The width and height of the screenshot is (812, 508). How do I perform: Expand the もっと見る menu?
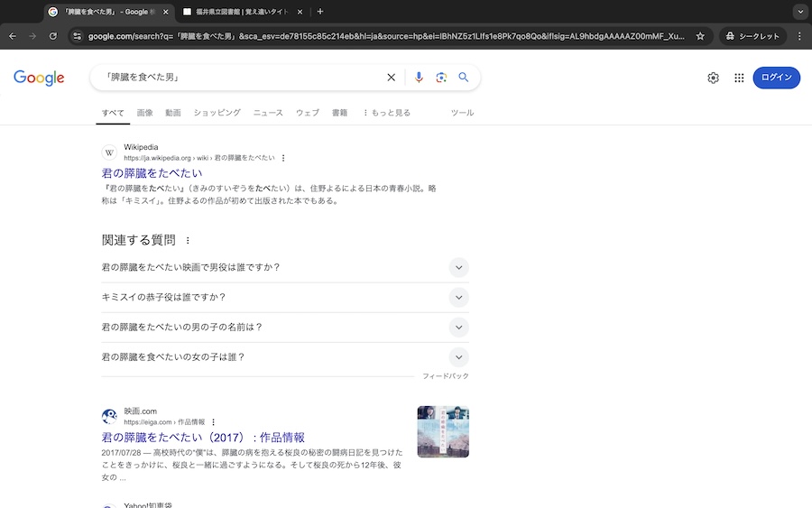click(386, 113)
